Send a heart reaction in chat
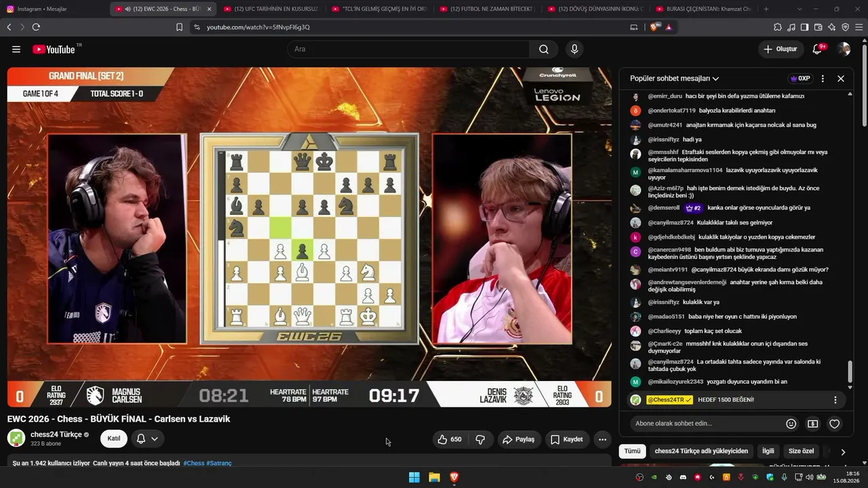This screenshot has height=488, width=868. point(835,424)
